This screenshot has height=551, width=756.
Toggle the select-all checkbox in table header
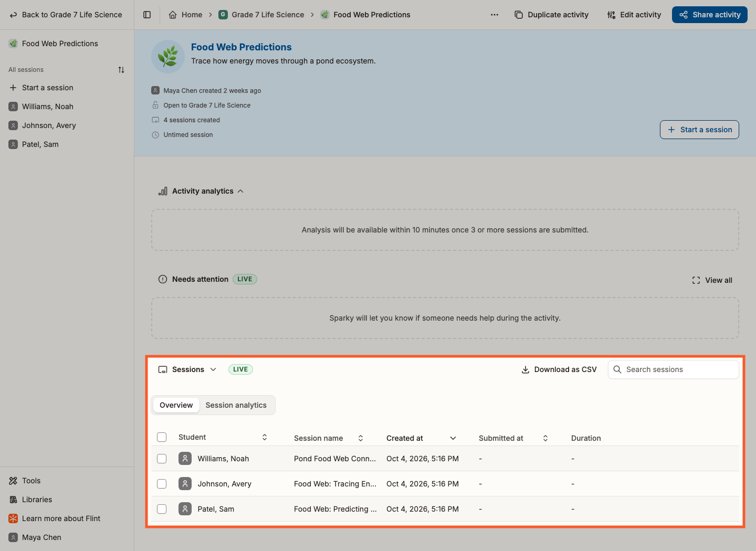click(162, 437)
